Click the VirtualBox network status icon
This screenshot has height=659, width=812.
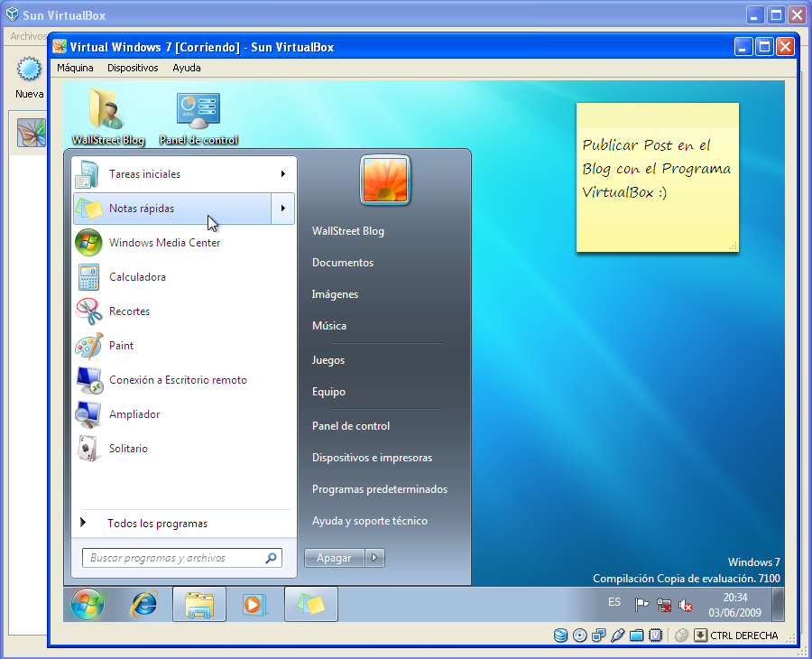coord(599,636)
